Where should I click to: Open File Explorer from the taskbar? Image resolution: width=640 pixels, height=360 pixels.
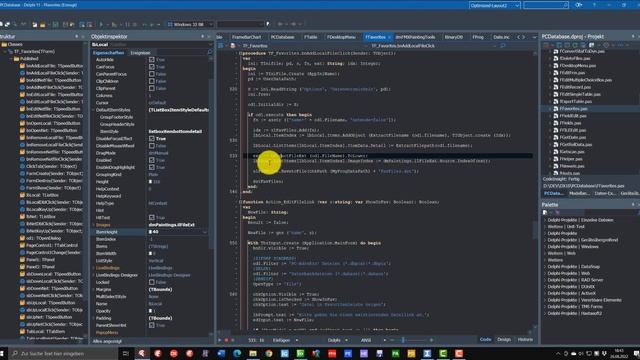pyautogui.click(x=253, y=353)
